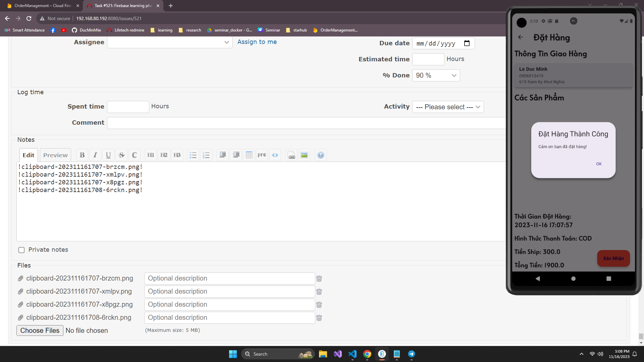Screen dimensions: 644x362
Task: Click the Choose Files button
Action: coord(40,330)
